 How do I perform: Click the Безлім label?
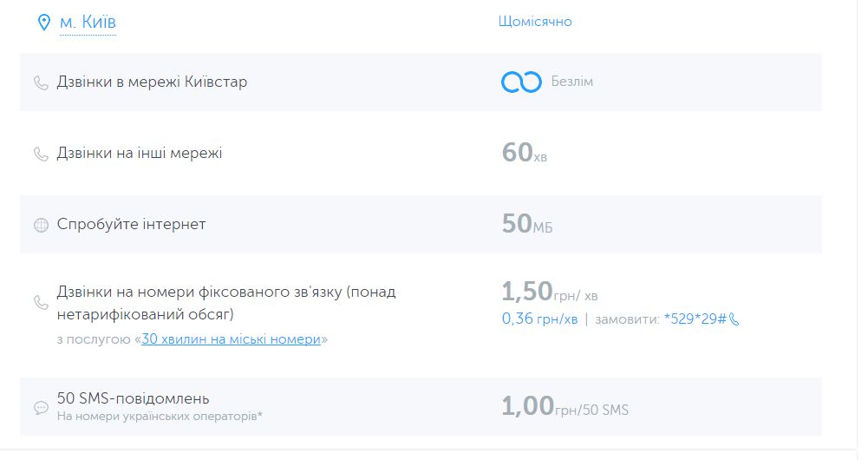(571, 82)
